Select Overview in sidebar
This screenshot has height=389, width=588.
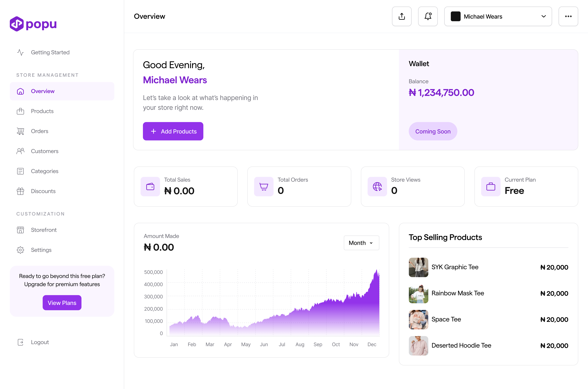point(62,91)
